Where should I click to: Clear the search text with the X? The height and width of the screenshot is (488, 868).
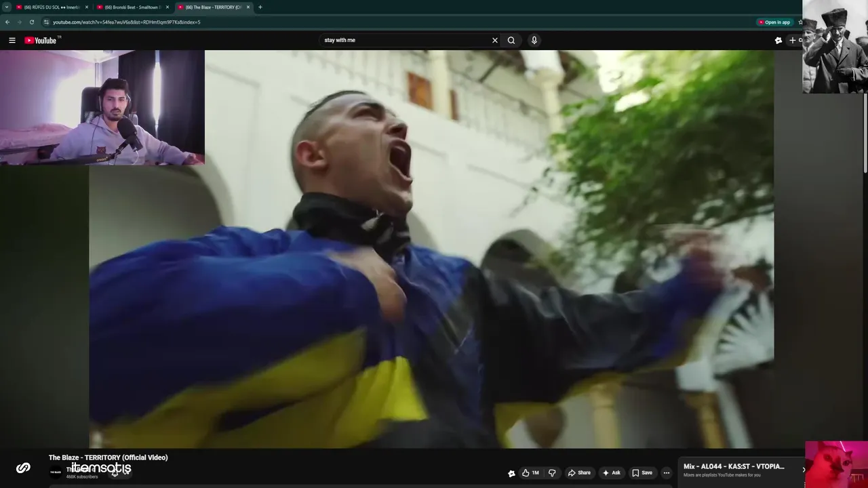click(494, 40)
